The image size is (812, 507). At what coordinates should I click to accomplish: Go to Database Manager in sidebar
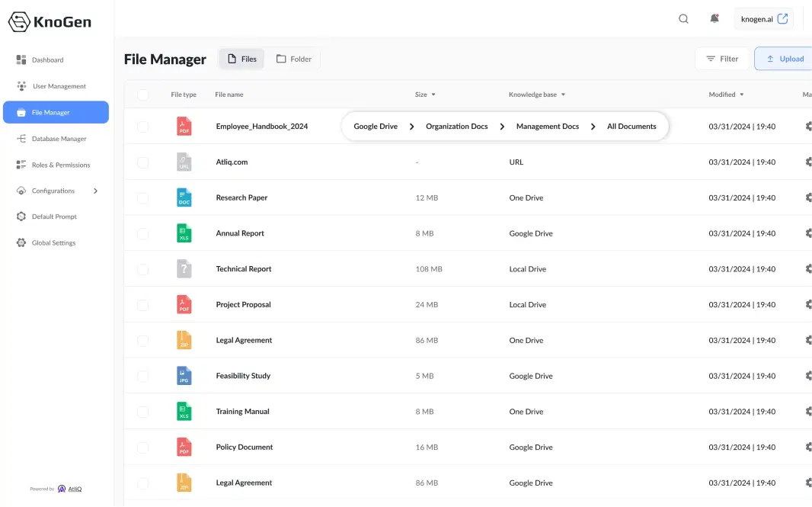[x=59, y=139]
